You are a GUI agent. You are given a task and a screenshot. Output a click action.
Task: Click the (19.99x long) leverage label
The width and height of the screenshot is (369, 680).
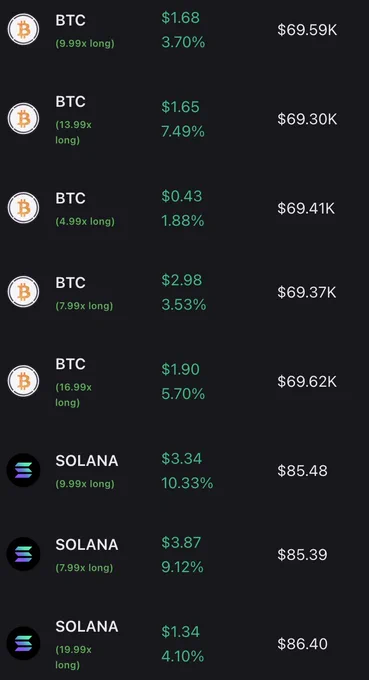[x=73, y=657]
